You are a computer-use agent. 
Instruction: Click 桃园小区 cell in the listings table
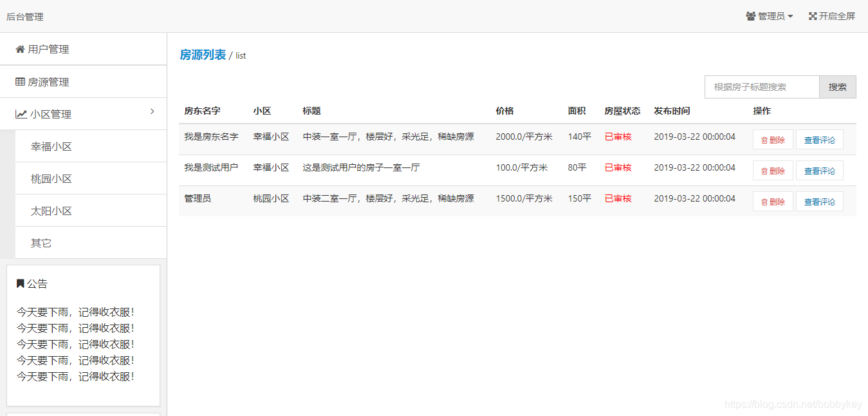click(271, 198)
